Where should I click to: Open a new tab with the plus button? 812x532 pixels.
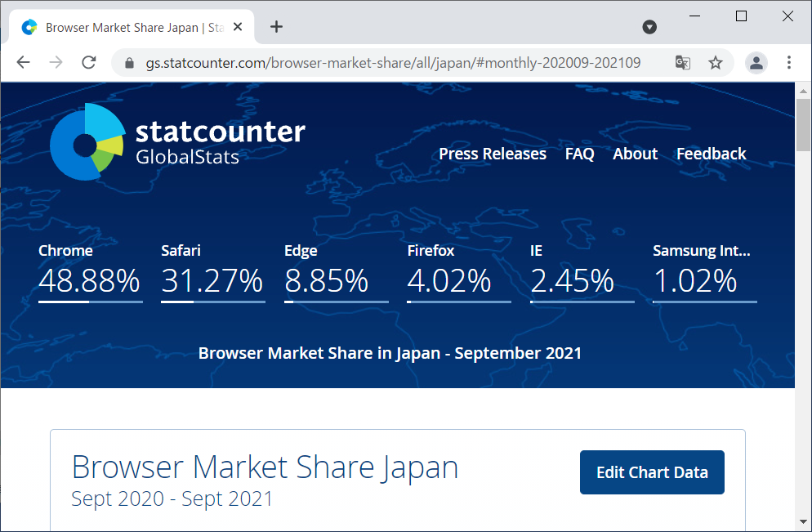point(277,26)
